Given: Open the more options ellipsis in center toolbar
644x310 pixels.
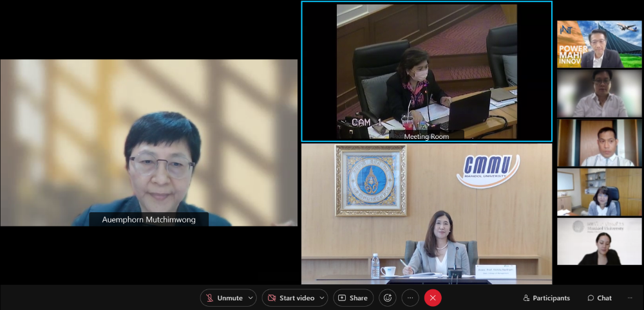Looking at the screenshot, I should click(x=410, y=298).
